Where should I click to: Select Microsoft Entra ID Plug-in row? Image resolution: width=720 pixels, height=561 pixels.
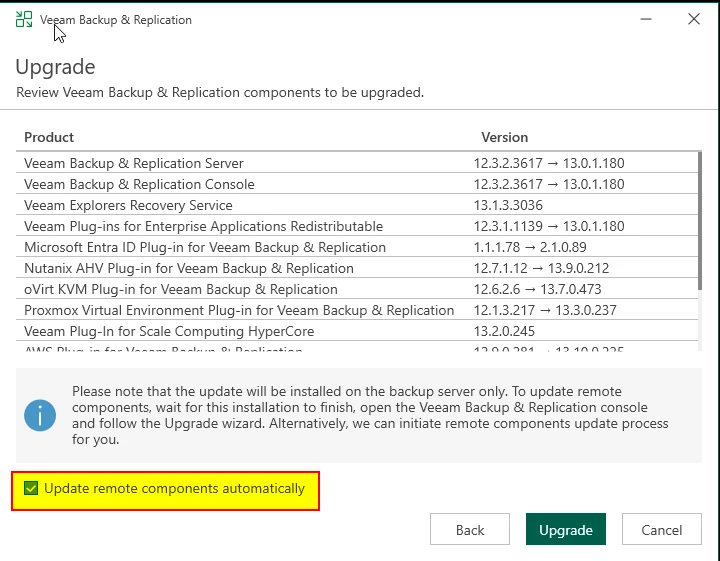[204, 247]
